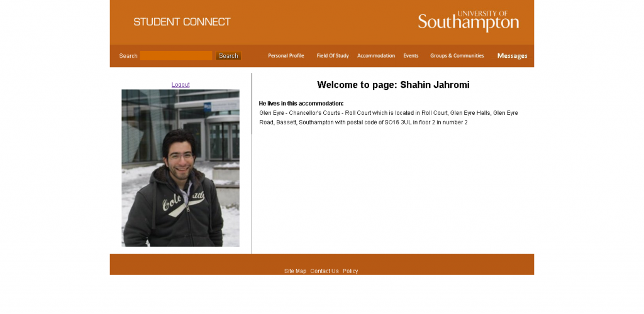Click the Logout link
Image resolution: width=644 pixels, height=314 pixels.
tap(180, 85)
